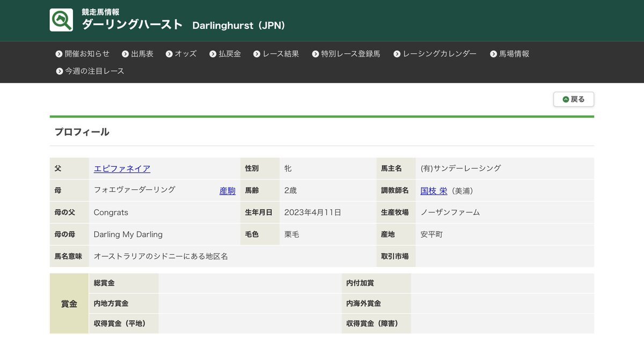Select birth date 2023年4月11日
Image resolution: width=644 pixels, height=348 pixels.
[x=313, y=212]
